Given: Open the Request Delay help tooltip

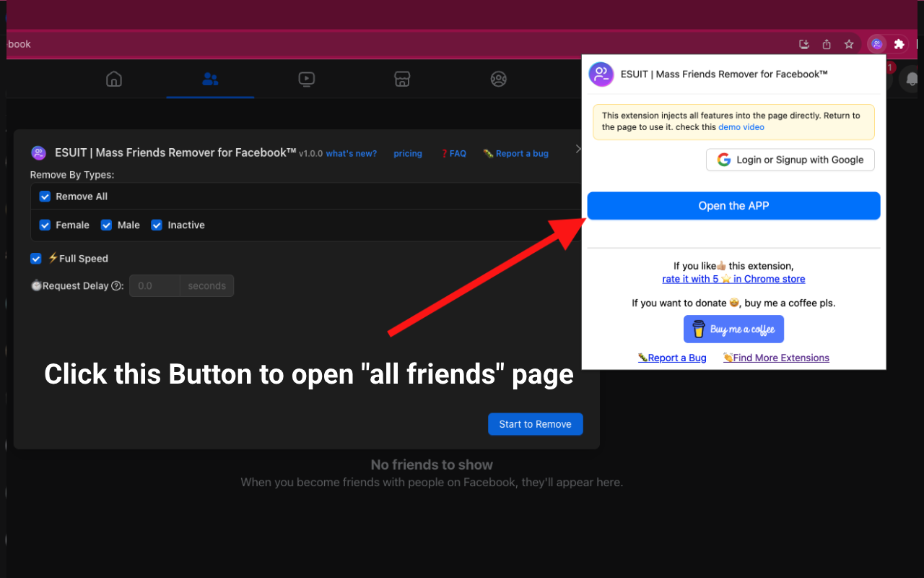Looking at the screenshot, I should (x=118, y=285).
